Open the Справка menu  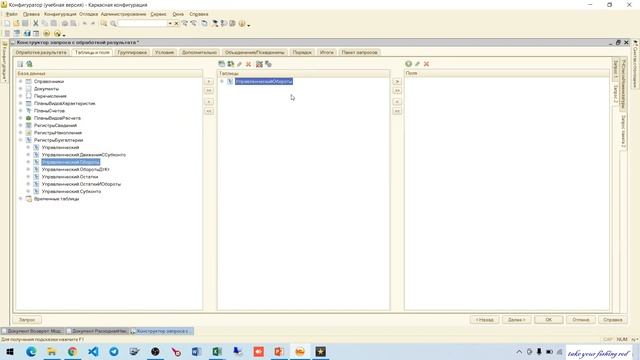coord(199,14)
